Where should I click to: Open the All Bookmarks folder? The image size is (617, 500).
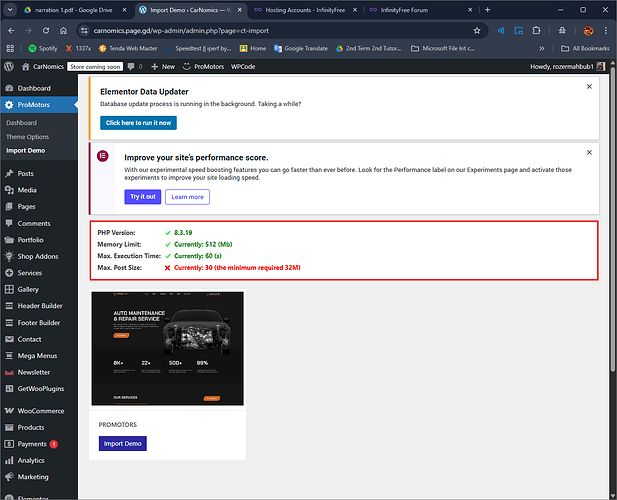(583, 48)
